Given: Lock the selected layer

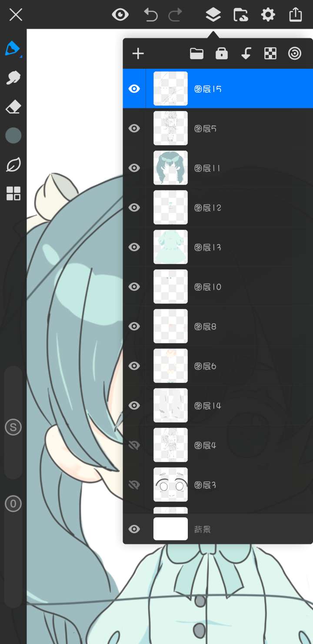Looking at the screenshot, I should click(222, 54).
